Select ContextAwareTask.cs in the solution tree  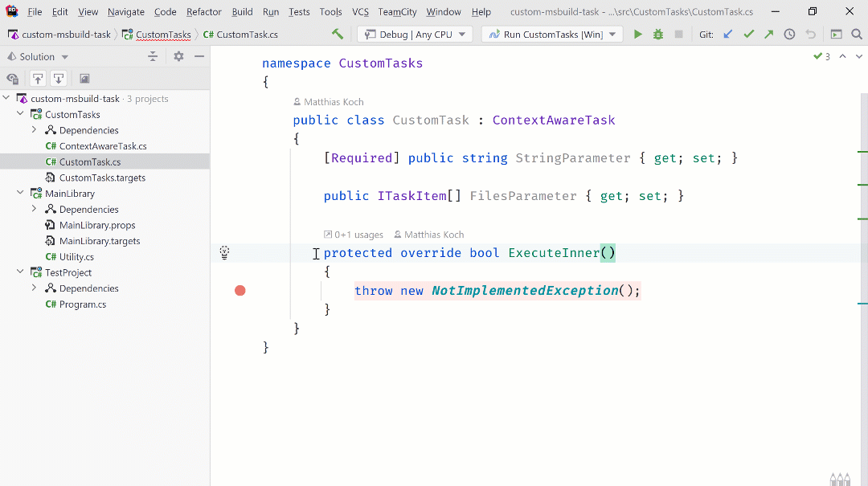(102, 146)
